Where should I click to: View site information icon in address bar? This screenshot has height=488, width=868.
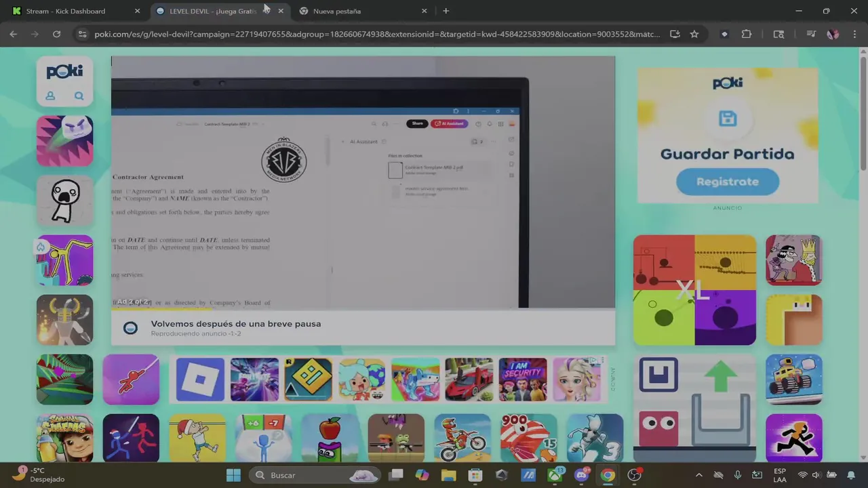[82, 34]
